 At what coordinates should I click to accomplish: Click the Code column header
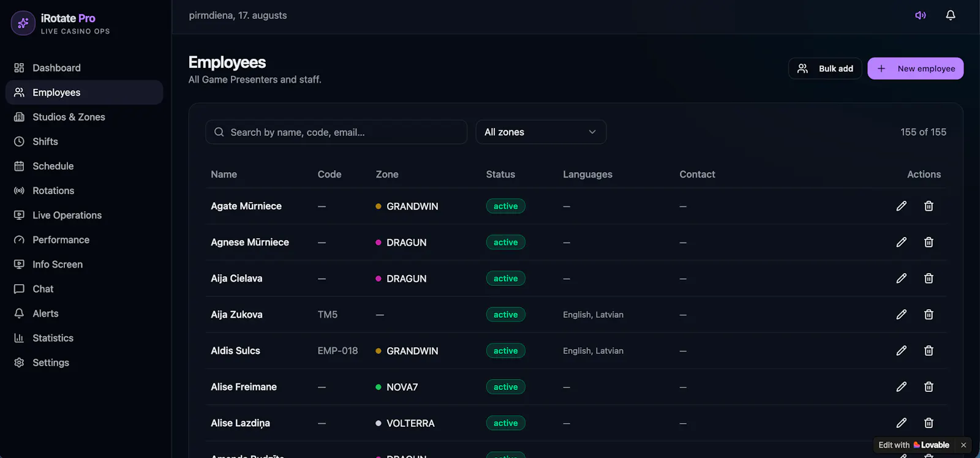(330, 175)
